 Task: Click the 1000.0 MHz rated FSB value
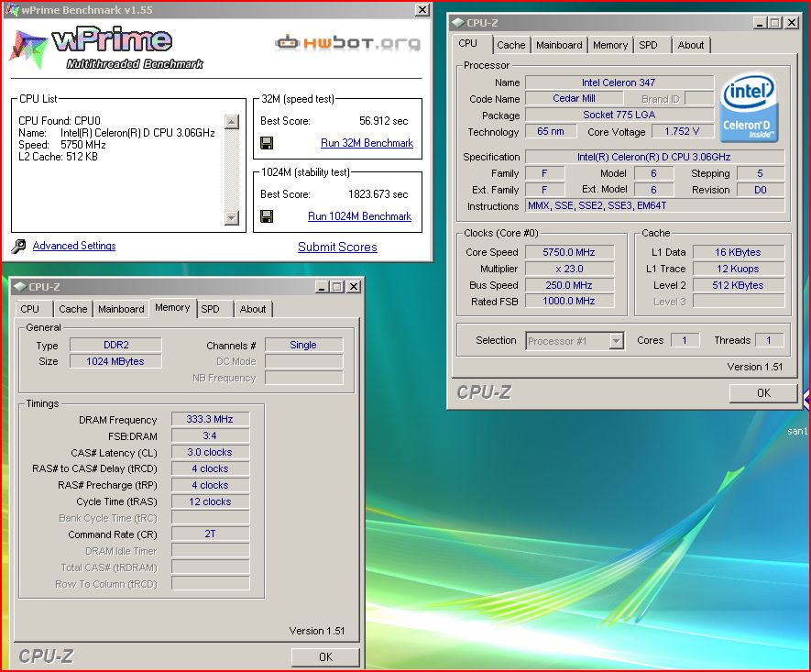[569, 301]
